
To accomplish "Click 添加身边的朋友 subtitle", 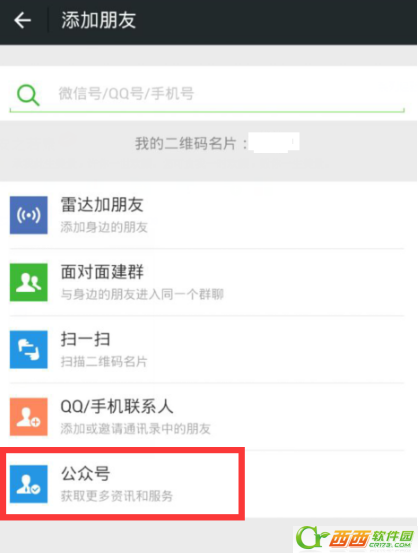I will (104, 227).
